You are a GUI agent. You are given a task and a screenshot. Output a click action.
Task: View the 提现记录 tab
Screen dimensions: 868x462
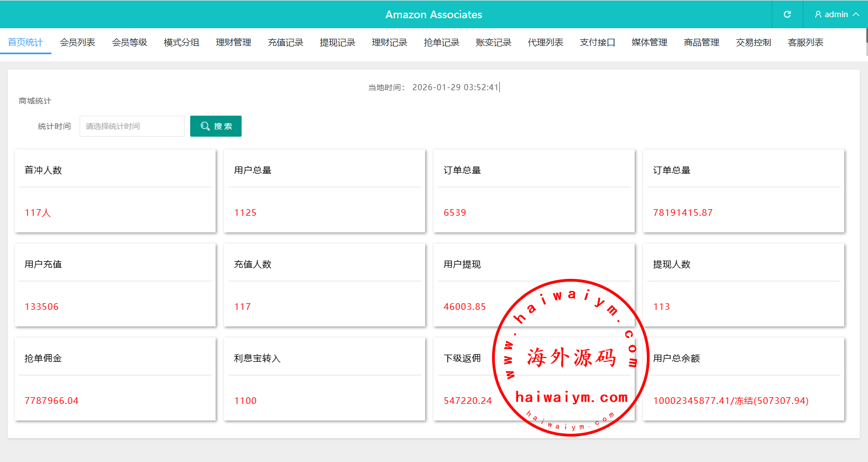pyautogui.click(x=337, y=43)
